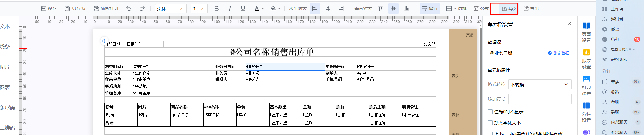Open 打印误差 print offset settings

(586, 86)
